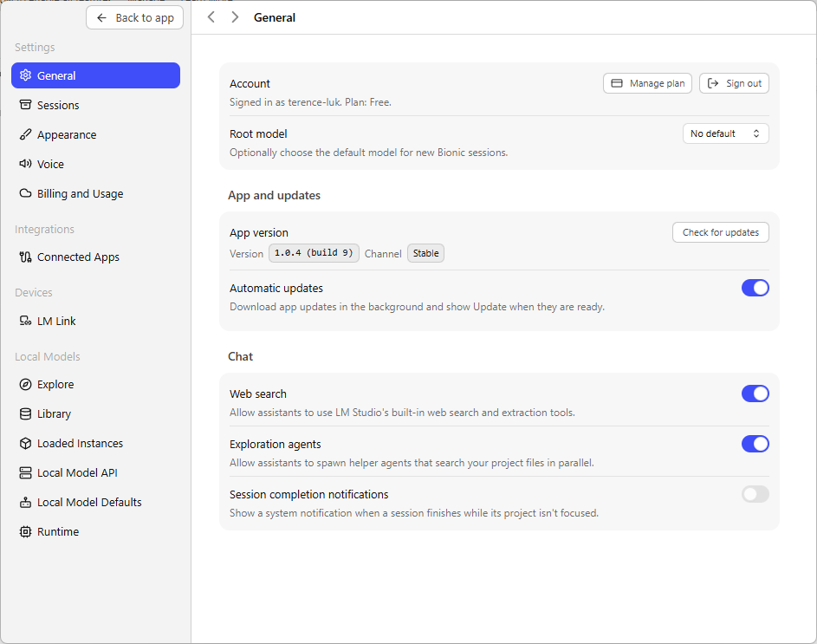The height and width of the screenshot is (644, 817).
Task: Click the Back to app button
Action: click(134, 17)
